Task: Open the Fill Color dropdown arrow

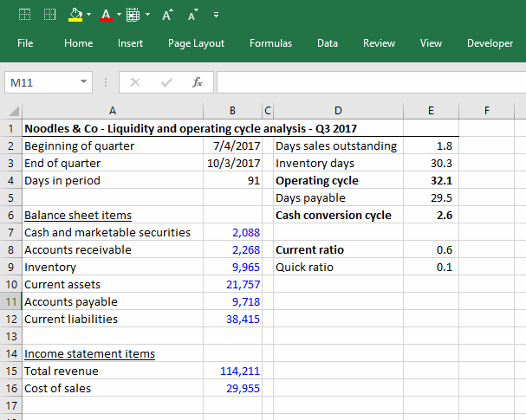Action: point(90,14)
